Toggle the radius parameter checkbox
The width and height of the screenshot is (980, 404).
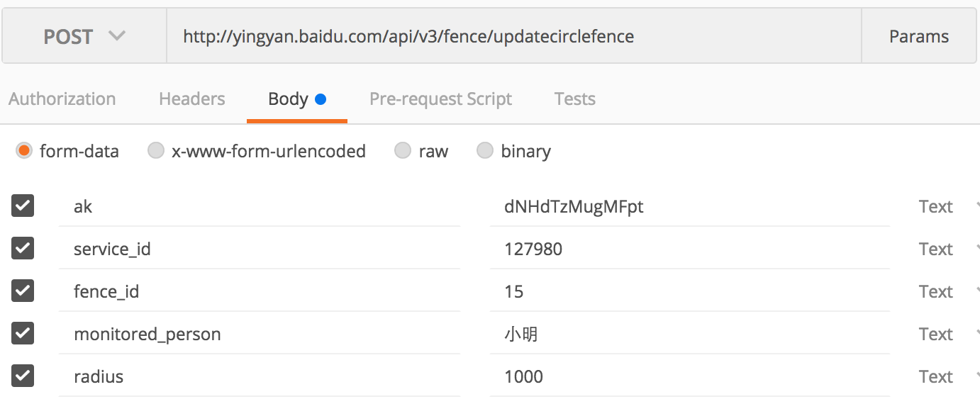click(x=23, y=376)
